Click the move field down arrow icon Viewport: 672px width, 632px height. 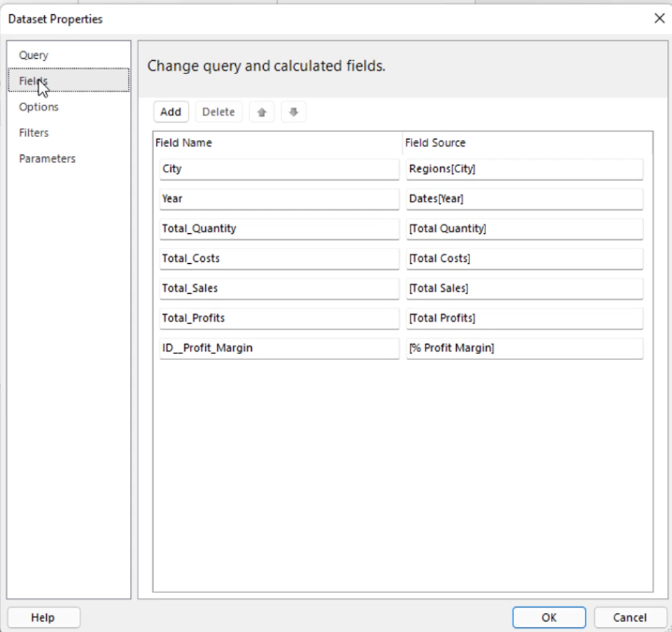[x=294, y=112]
